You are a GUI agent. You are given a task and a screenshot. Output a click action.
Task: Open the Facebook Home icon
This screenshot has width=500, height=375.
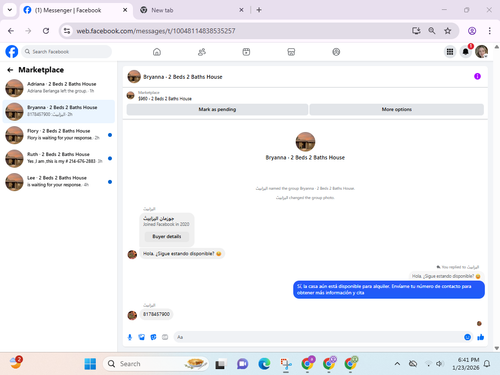tap(157, 52)
